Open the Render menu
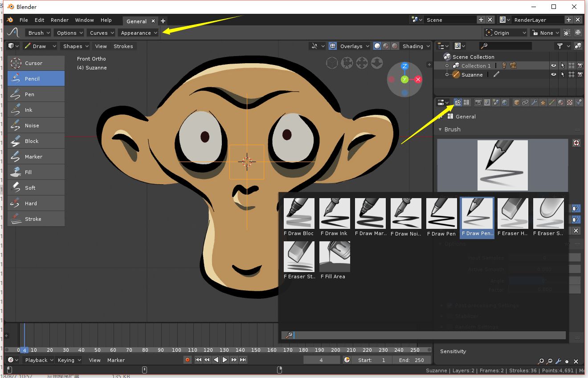This screenshot has height=378, width=588. (59, 20)
